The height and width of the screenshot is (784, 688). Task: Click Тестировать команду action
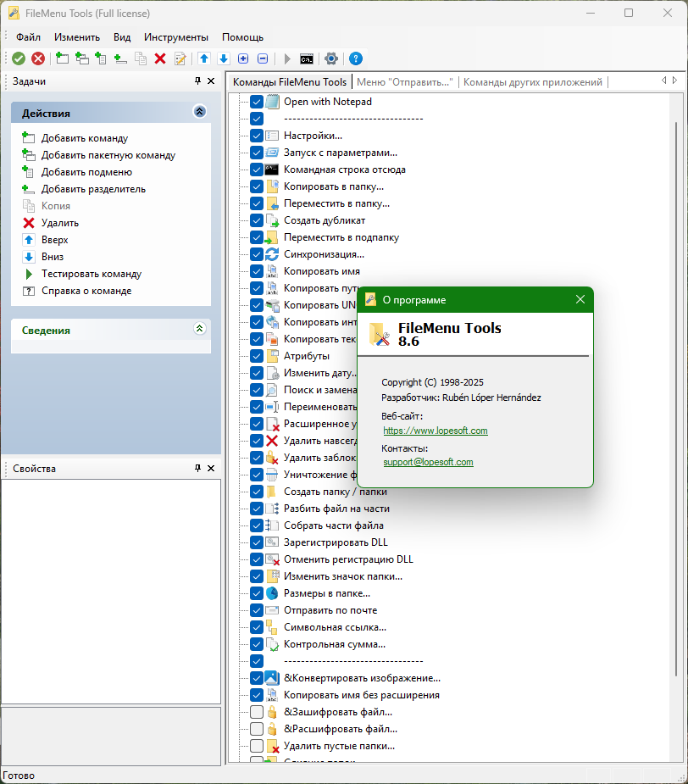(91, 274)
